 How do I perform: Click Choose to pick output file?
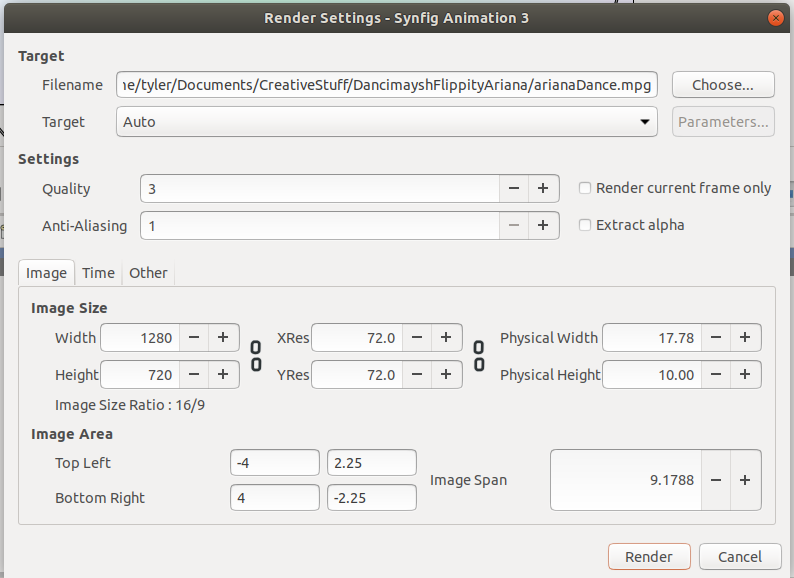pyautogui.click(x=723, y=85)
